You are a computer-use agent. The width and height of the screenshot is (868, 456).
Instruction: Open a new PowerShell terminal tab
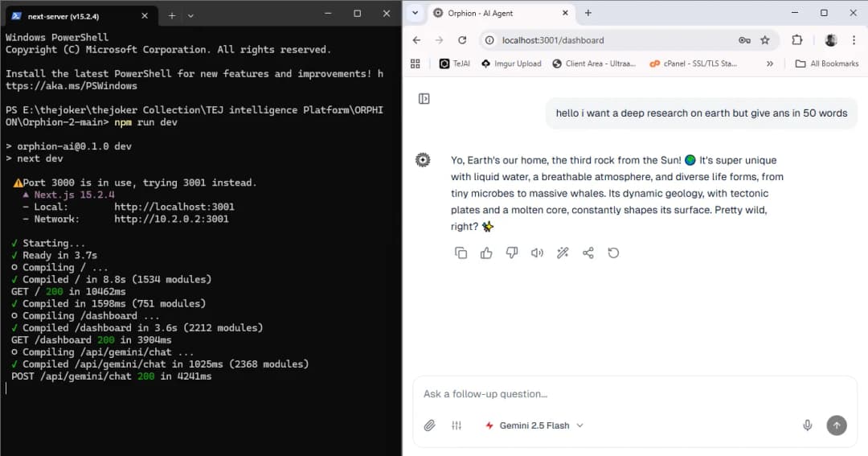(x=172, y=15)
